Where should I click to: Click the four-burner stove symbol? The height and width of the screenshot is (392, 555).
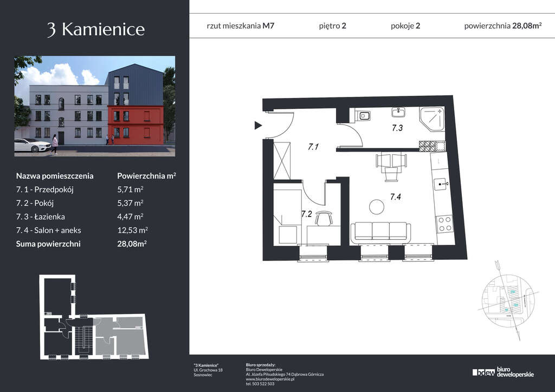444,224
